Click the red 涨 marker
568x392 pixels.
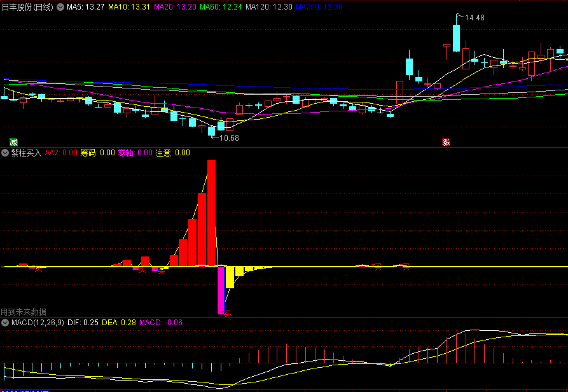(x=446, y=143)
